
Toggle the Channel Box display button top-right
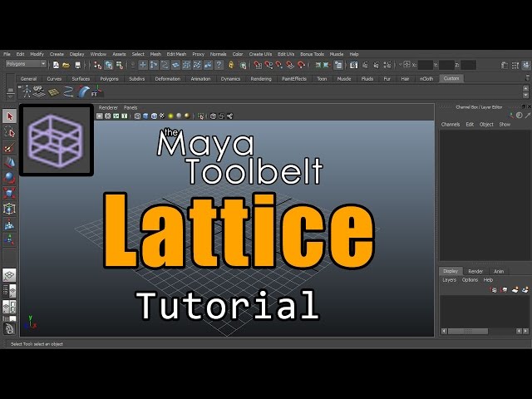pyautogui.click(x=526, y=65)
